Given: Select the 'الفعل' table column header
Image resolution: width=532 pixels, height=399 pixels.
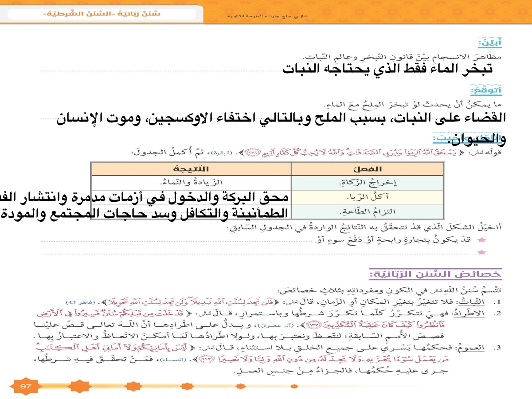Looking at the screenshot, I should click(x=368, y=169).
